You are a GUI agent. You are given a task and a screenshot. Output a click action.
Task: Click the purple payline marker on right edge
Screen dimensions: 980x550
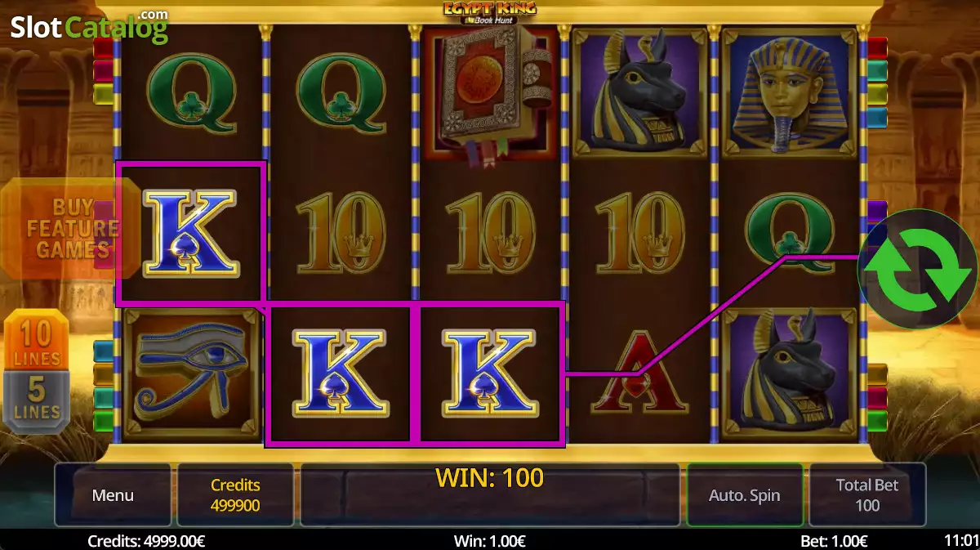pyautogui.click(x=877, y=212)
